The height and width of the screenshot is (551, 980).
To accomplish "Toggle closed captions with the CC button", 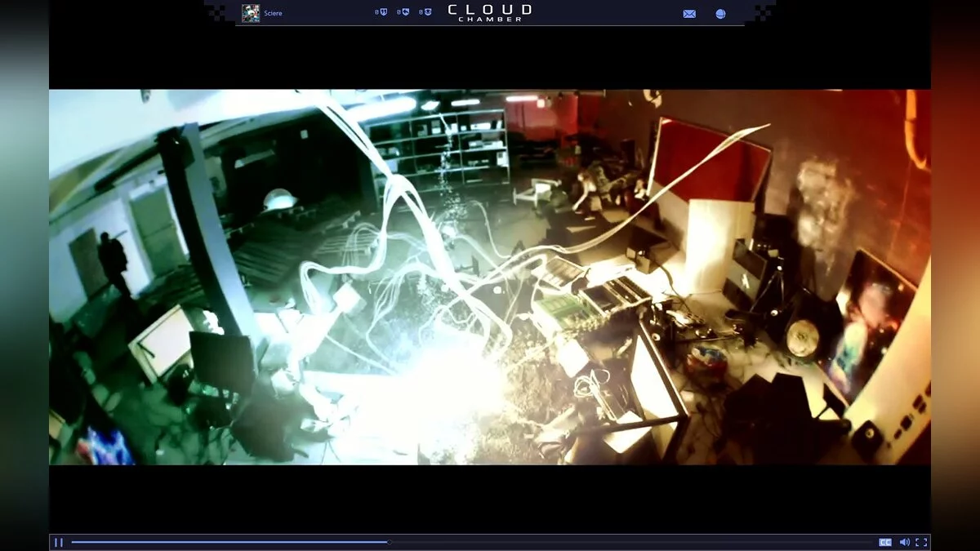I will [884, 542].
